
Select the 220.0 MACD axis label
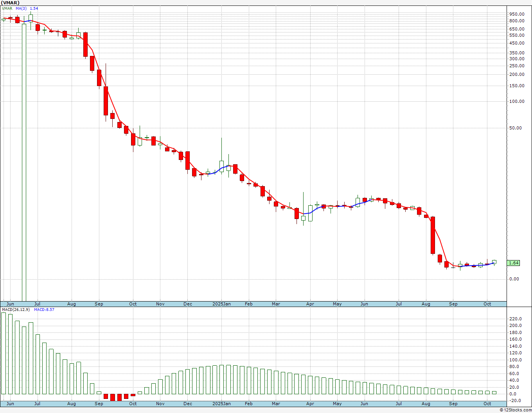515,319
